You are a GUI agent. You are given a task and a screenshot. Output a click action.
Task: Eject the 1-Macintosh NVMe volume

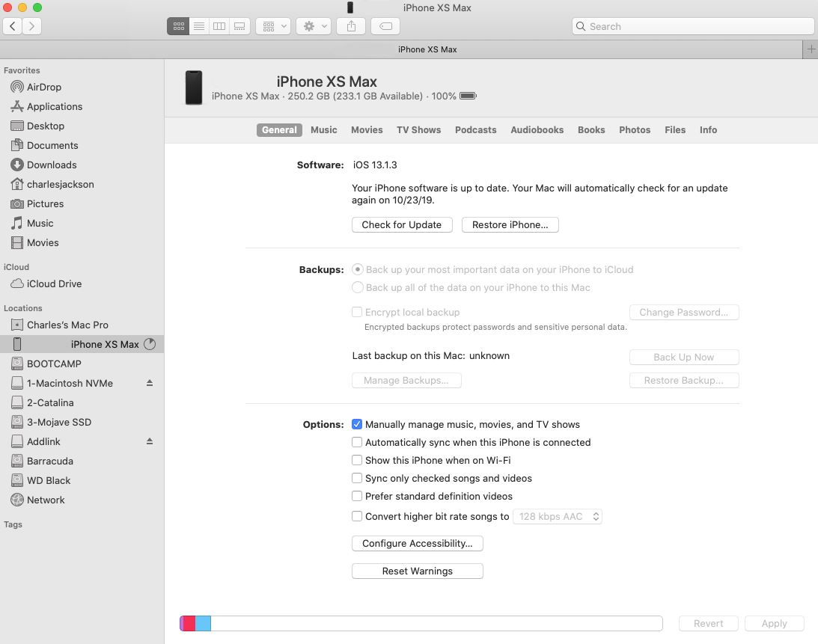pos(150,383)
